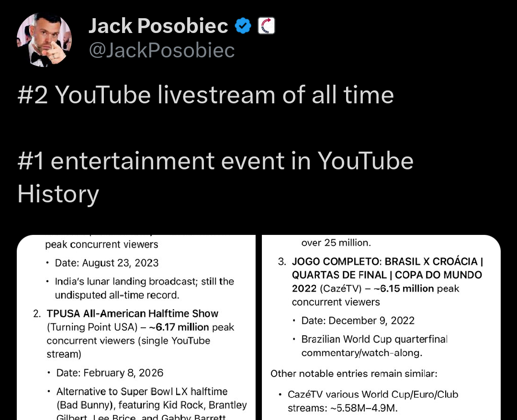Click the blue verified checkmark badge
The image size is (517, 420).
point(243,25)
